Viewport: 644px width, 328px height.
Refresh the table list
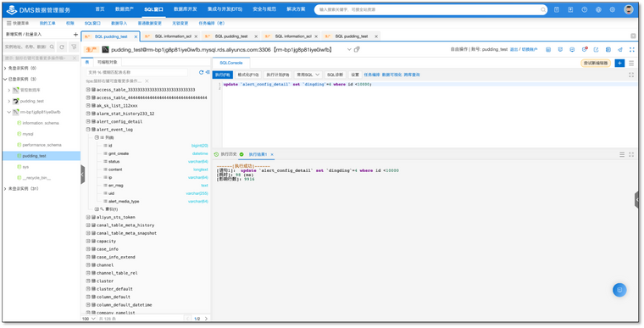click(202, 72)
